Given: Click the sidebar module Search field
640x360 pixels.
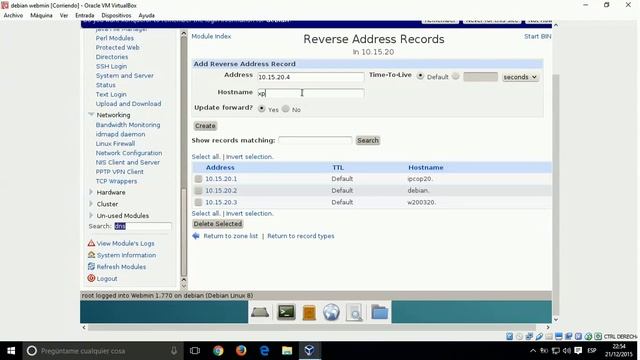Looking at the screenshot, I should click(x=142, y=226).
